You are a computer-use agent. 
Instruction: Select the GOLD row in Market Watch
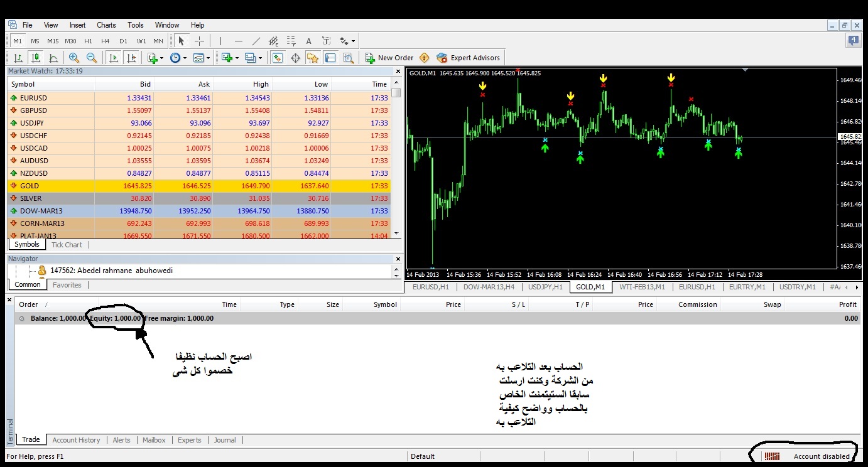(x=199, y=186)
